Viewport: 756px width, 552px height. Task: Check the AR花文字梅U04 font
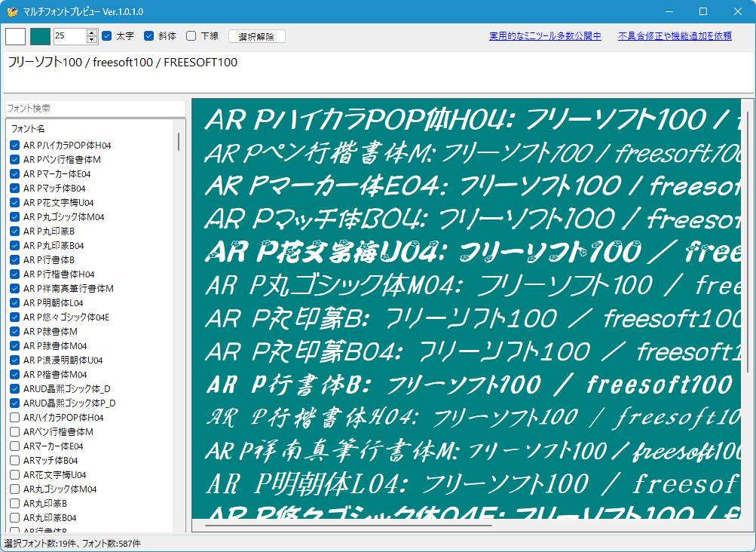coord(15,475)
